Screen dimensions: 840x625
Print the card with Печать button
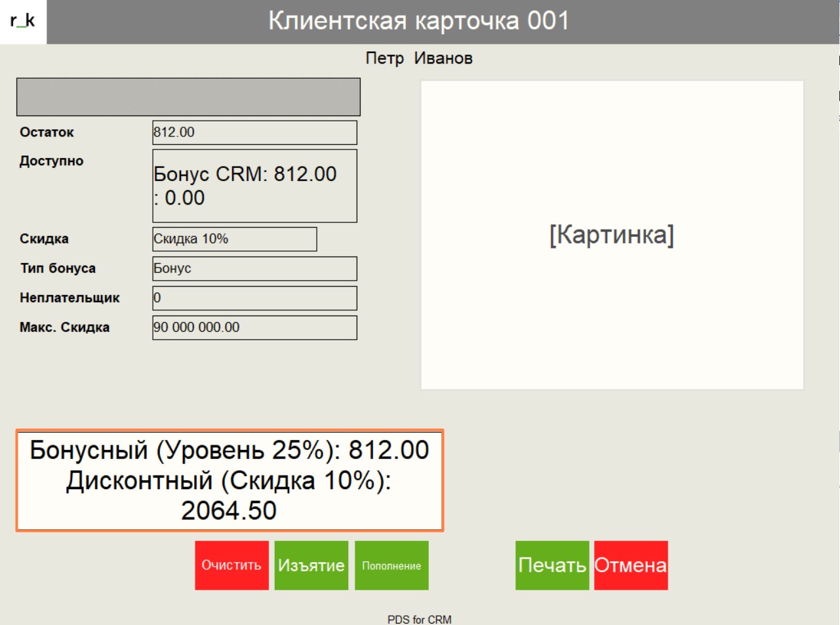point(551,565)
